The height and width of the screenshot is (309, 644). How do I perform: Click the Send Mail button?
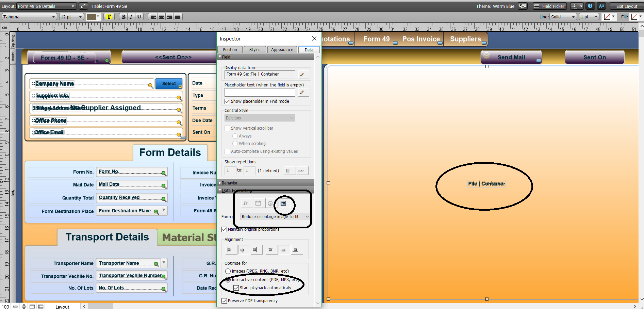click(511, 57)
